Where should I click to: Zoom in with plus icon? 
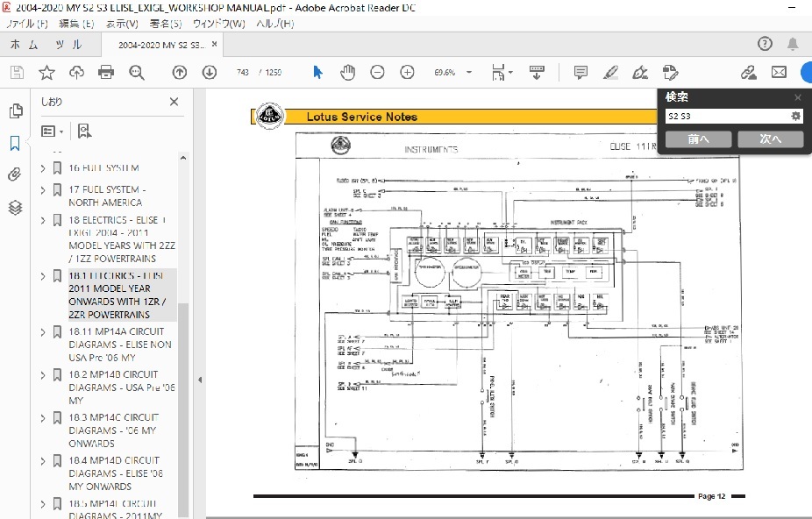pyautogui.click(x=407, y=73)
